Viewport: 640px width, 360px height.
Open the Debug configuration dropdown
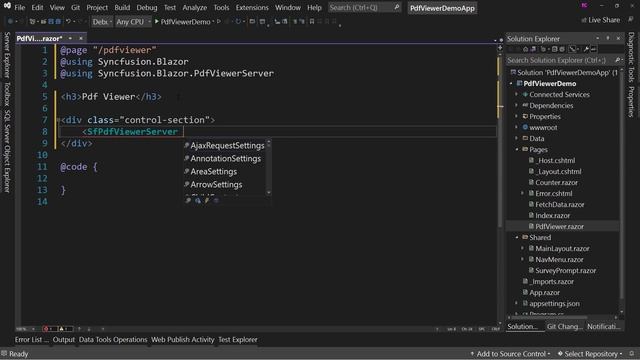102,22
